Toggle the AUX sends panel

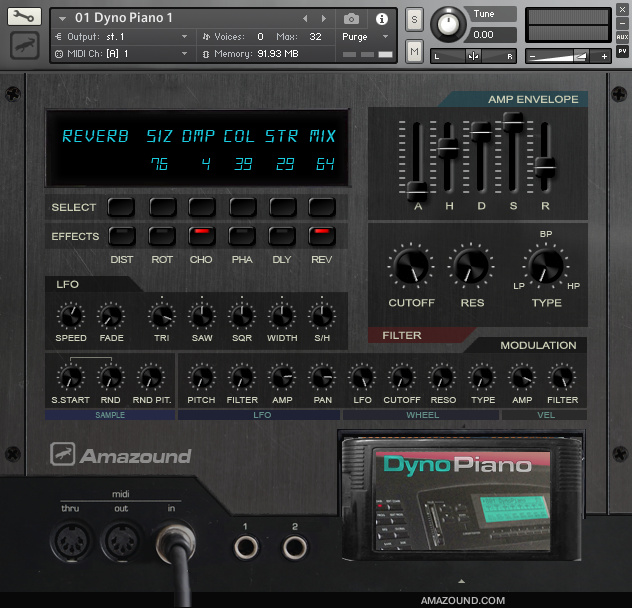pos(622,37)
